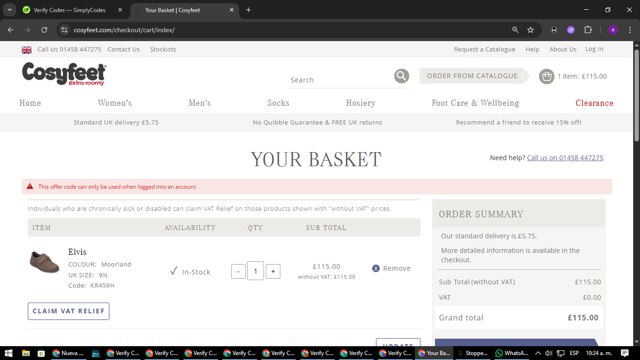Click the Elvis shoe thumbnail
Screen dimensions: 640x360
click(44, 262)
